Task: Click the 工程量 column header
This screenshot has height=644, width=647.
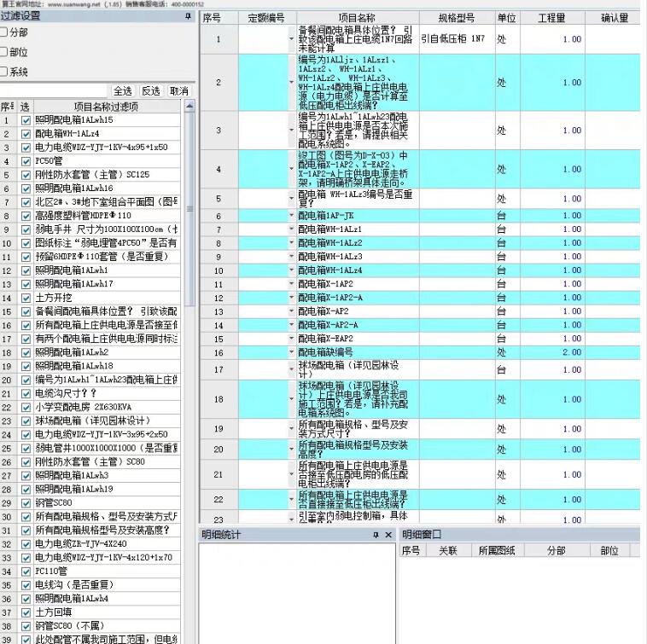Action: coord(552,18)
